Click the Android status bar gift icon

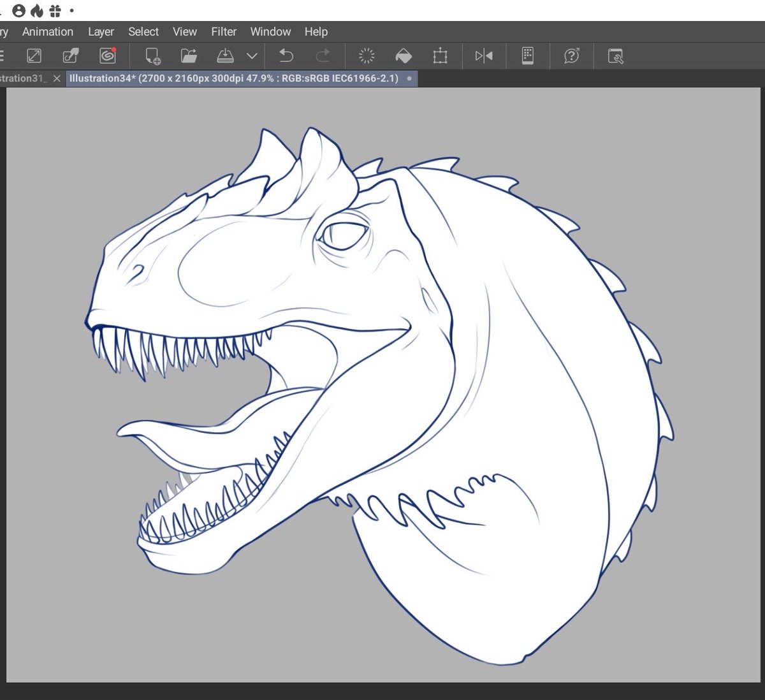[55, 10]
